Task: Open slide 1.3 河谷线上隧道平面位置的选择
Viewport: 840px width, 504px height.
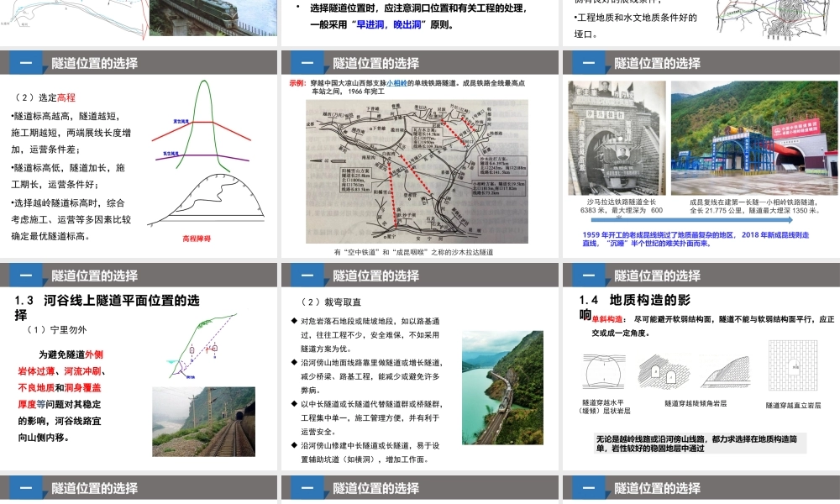Action: click(139, 367)
